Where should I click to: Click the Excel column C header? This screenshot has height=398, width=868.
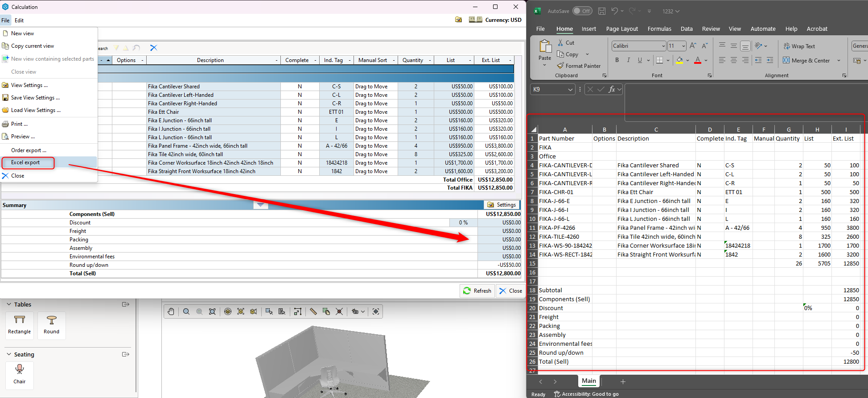pyautogui.click(x=656, y=129)
